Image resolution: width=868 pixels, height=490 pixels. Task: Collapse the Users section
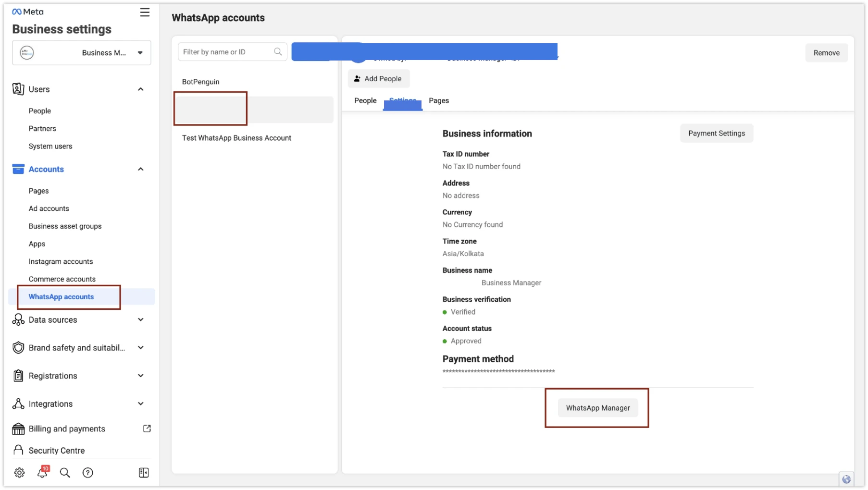pos(141,89)
